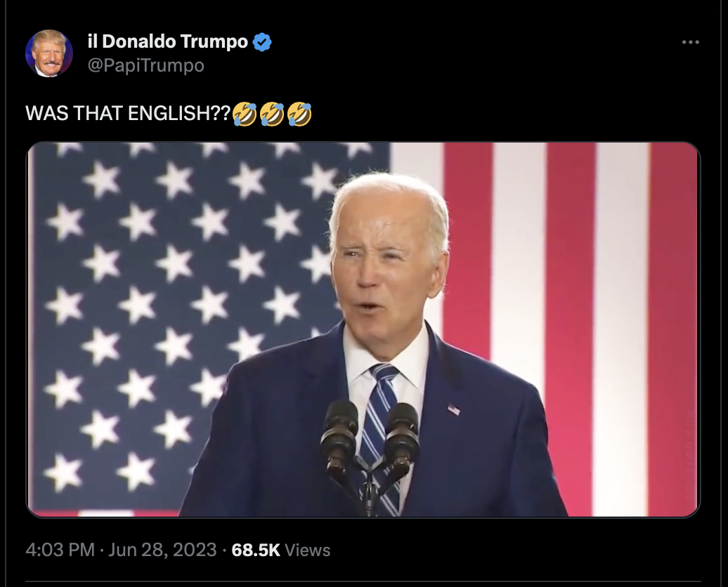Click the Views label for analytics

click(307, 550)
